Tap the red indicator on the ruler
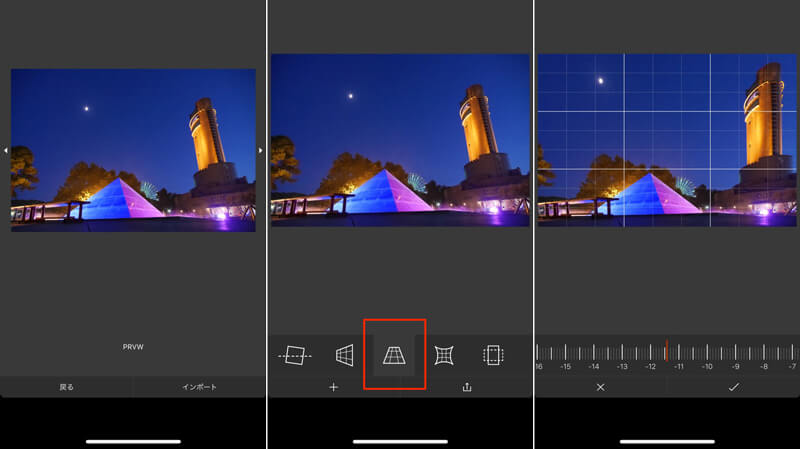Screen dimensions: 800x449 pos(666,351)
